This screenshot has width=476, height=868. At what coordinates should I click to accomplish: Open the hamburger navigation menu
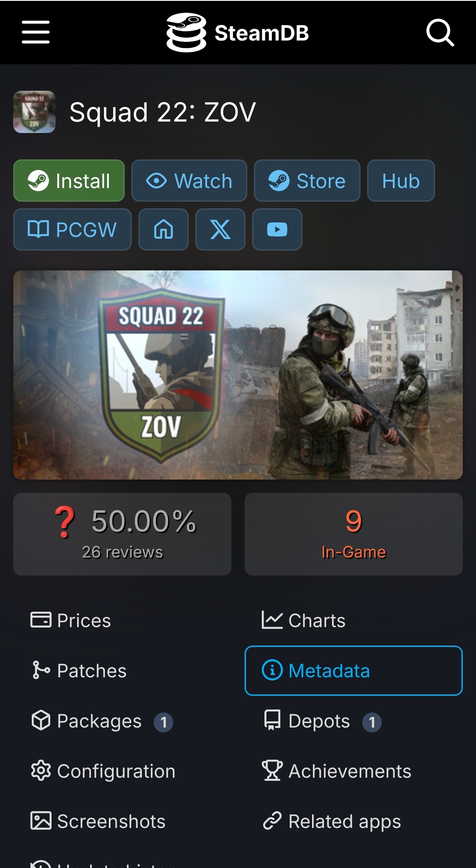click(x=36, y=32)
